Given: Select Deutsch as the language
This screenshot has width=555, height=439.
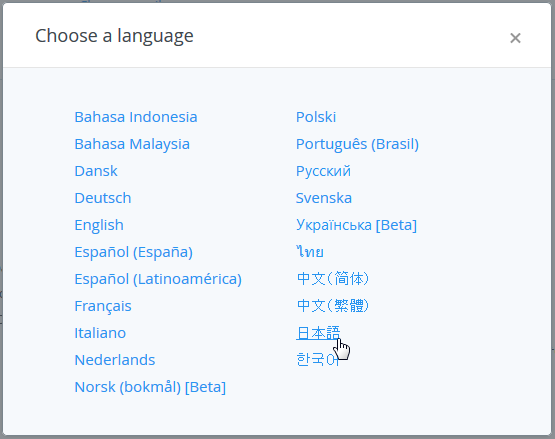Looking at the screenshot, I should 103,198.
